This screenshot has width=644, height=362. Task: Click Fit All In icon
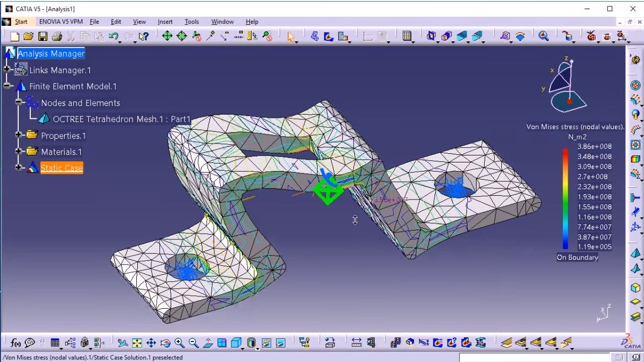click(137, 343)
